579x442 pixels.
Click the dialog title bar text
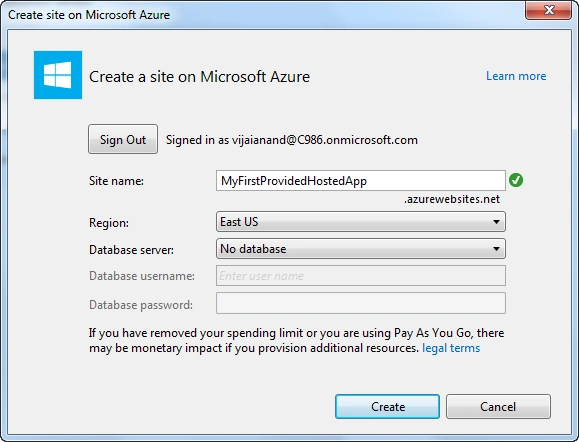point(89,15)
